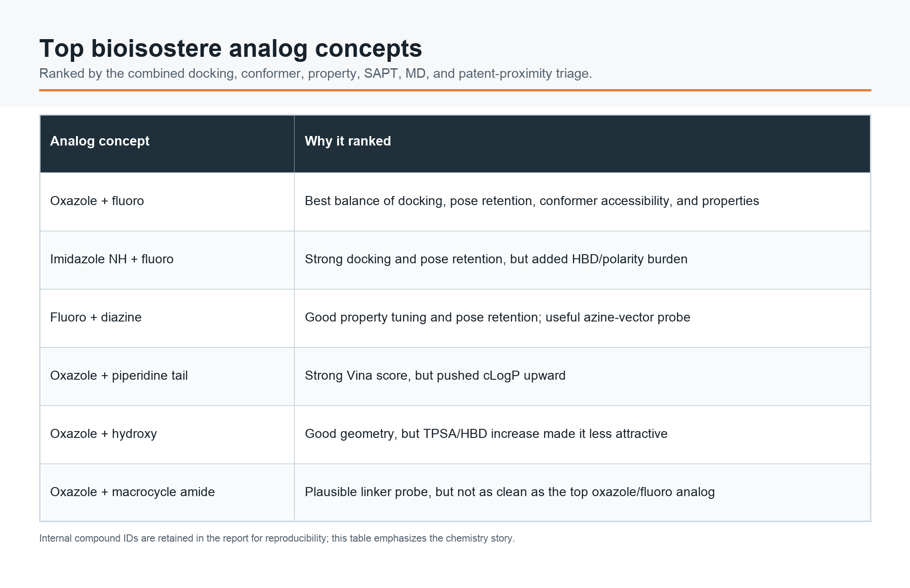Click the 'added HBD/polarity burden' rationale cell

click(x=582, y=260)
